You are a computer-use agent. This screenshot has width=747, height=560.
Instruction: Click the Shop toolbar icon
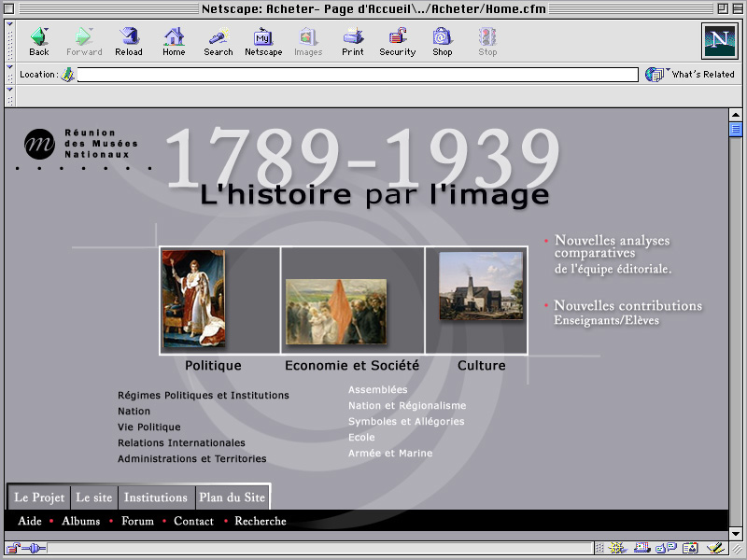pos(443,41)
